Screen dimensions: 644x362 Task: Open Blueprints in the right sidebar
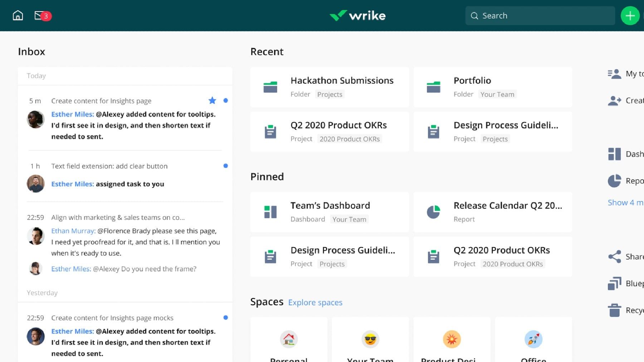point(614,283)
